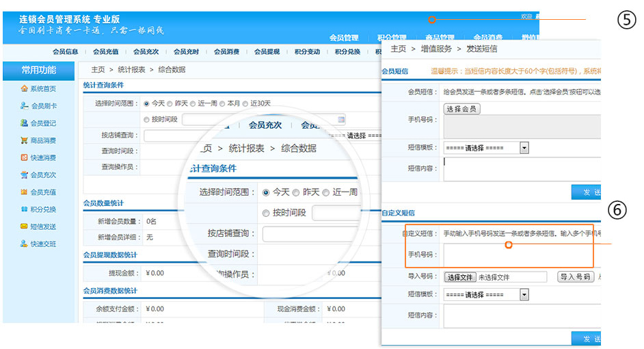
Task: Focus the 短信内容 box under 自定义短信
Action: (x=522, y=316)
